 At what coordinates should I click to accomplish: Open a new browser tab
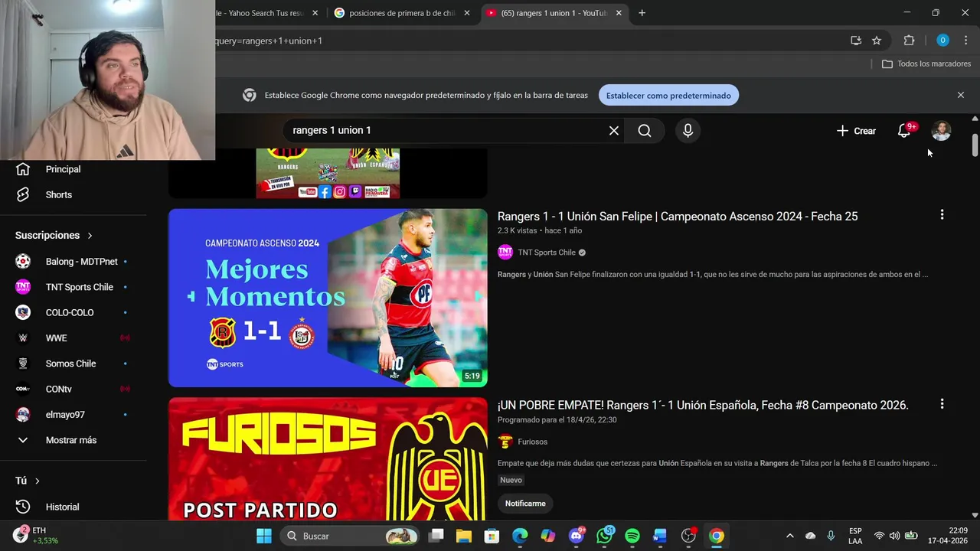coord(642,13)
